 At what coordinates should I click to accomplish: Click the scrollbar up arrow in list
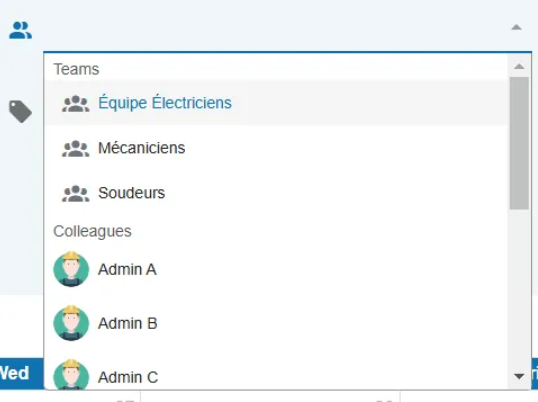(519, 66)
